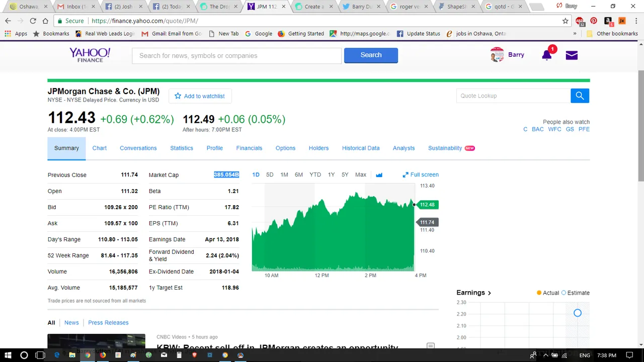The height and width of the screenshot is (362, 644).
Task: Click the blue earnings estimate circle marker
Action: pyautogui.click(x=578, y=313)
